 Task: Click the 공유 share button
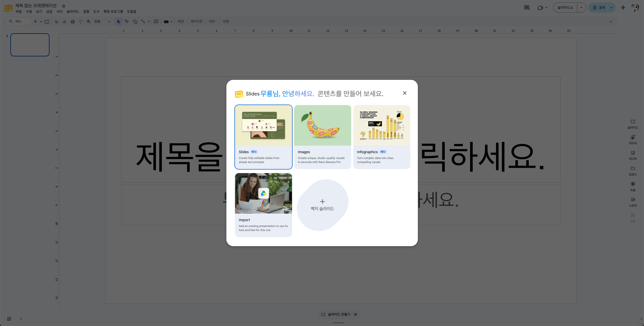pyautogui.click(x=598, y=8)
